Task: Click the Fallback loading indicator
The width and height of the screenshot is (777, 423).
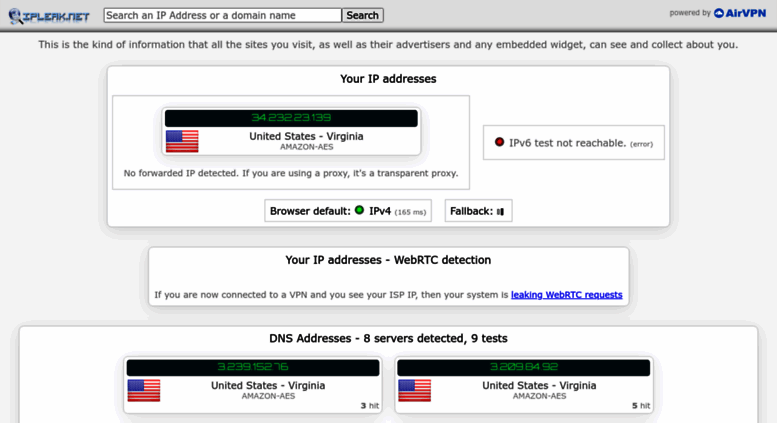Action: pos(500,212)
